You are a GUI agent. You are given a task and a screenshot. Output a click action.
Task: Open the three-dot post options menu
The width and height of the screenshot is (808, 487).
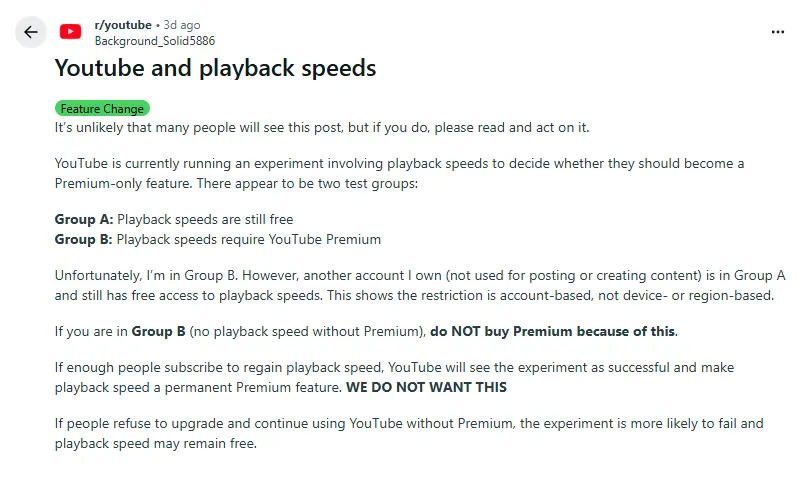pyautogui.click(x=778, y=32)
